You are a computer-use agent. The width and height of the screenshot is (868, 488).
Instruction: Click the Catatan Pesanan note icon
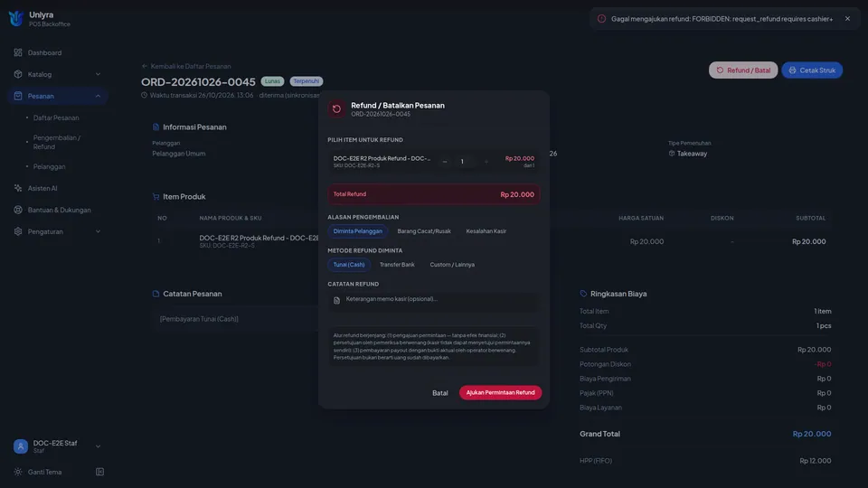[x=156, y=294]
